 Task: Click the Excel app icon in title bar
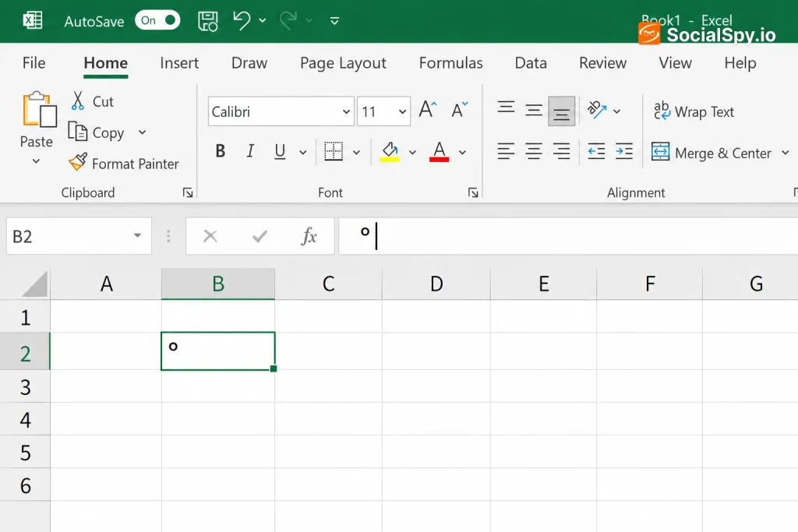click(33, 21)
